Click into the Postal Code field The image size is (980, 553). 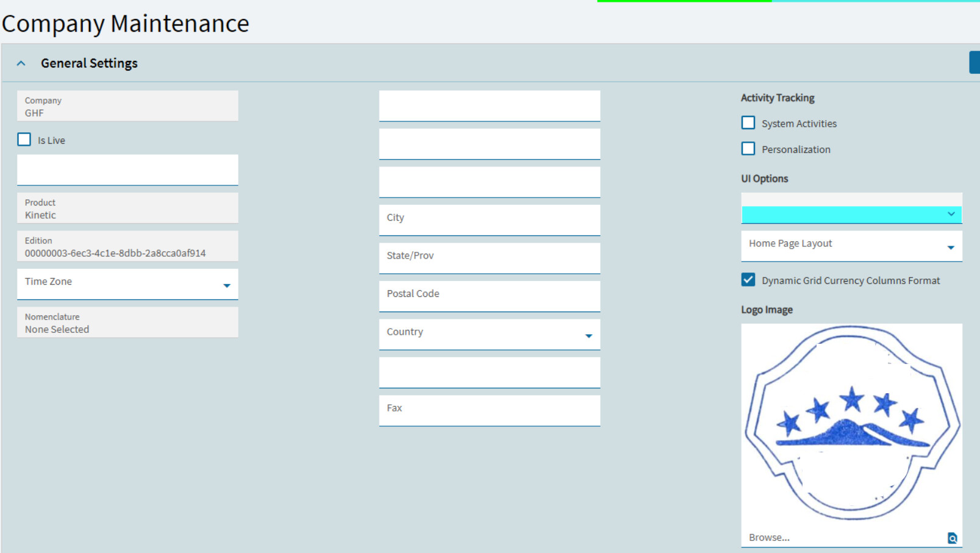(x=490, y=296)
